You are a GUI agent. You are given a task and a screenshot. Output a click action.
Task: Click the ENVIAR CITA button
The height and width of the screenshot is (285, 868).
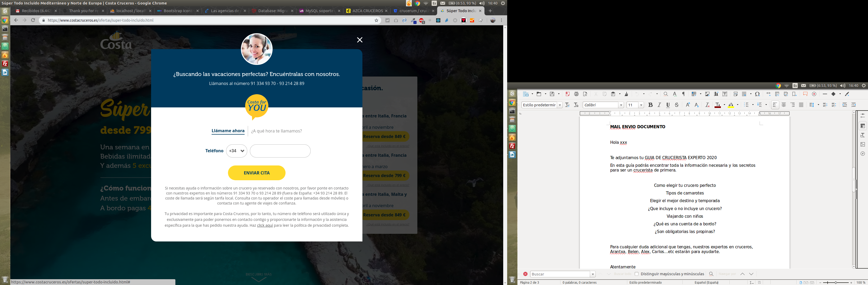pos(256,173)
